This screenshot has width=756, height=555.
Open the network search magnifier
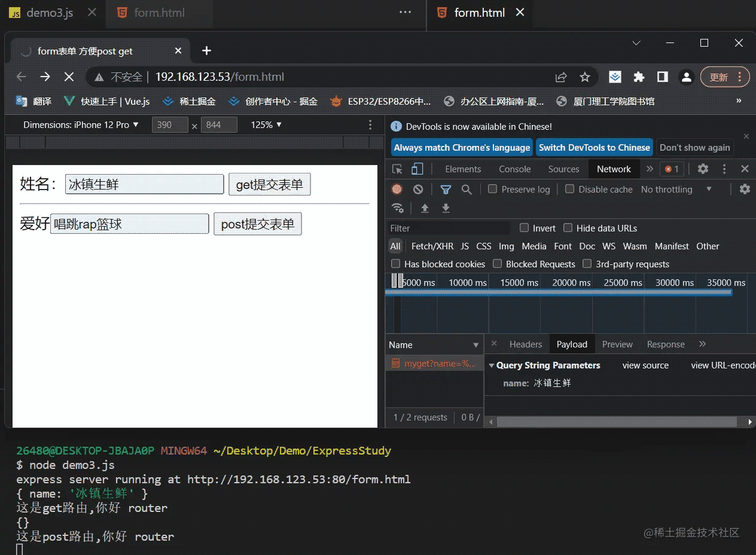467,189
